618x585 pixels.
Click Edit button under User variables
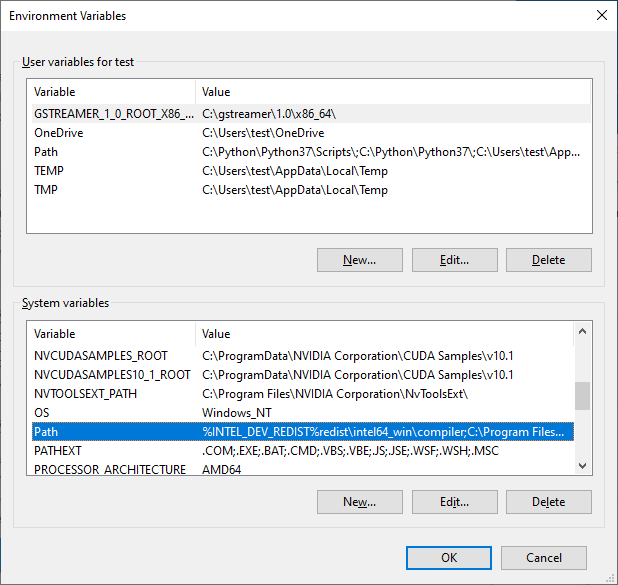click(x=454, y=260)
